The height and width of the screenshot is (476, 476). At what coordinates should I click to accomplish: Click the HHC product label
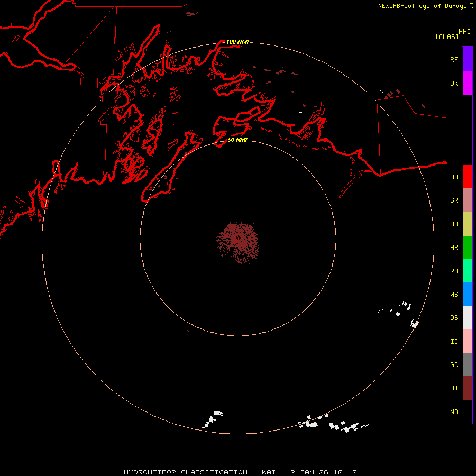464,31
